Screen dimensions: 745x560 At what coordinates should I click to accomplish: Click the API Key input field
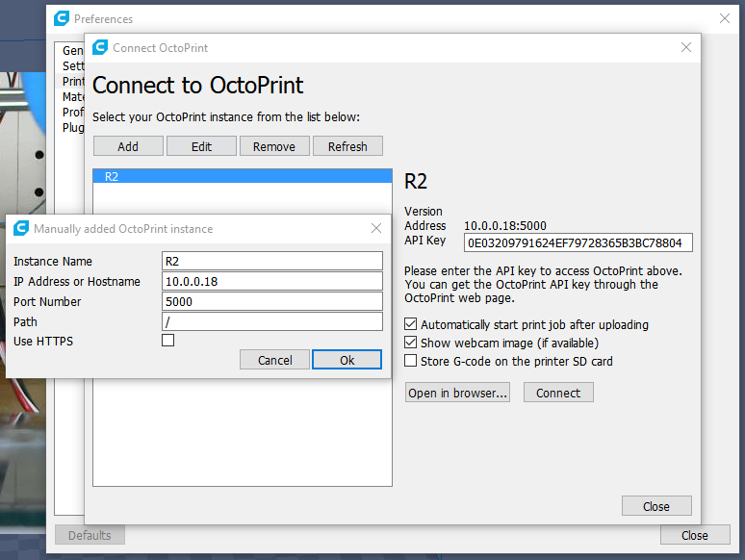578,242
